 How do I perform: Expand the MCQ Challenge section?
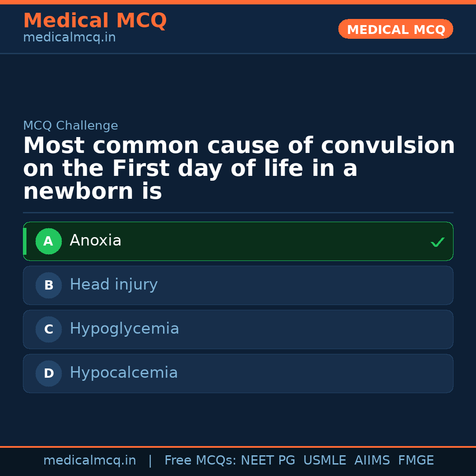pos(71,126)
